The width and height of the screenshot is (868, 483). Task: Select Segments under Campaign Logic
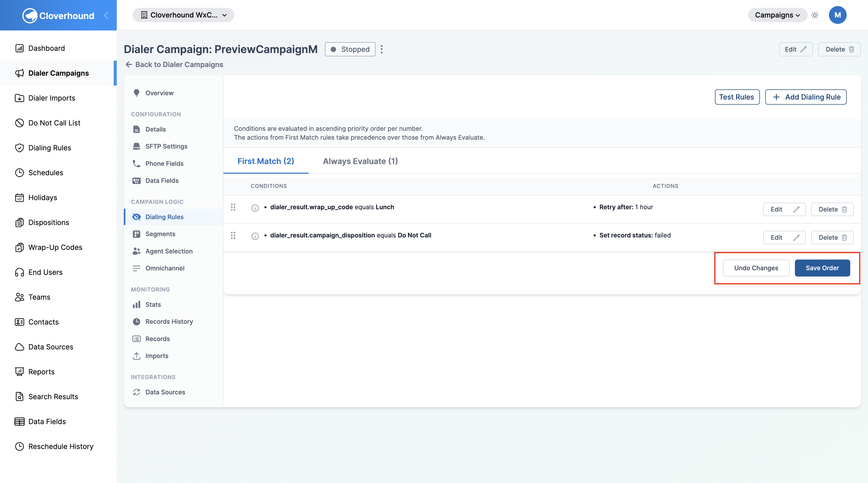(x=174, y=234)
